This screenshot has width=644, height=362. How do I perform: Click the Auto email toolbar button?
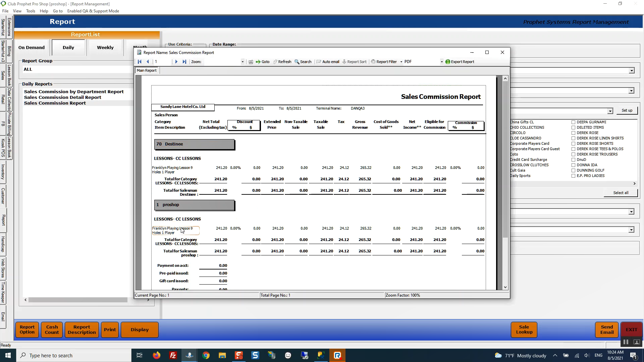(328, 62)
